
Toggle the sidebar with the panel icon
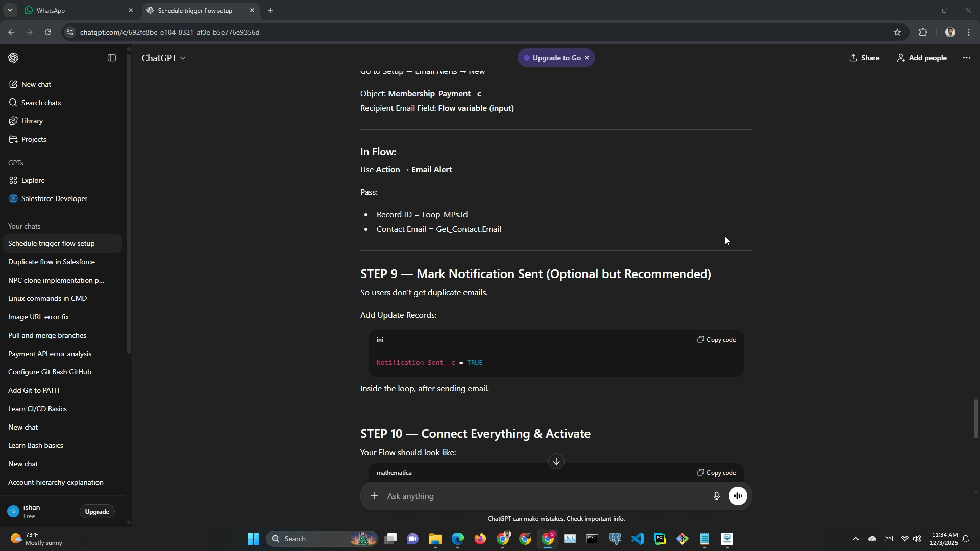[x=112, y=58]
